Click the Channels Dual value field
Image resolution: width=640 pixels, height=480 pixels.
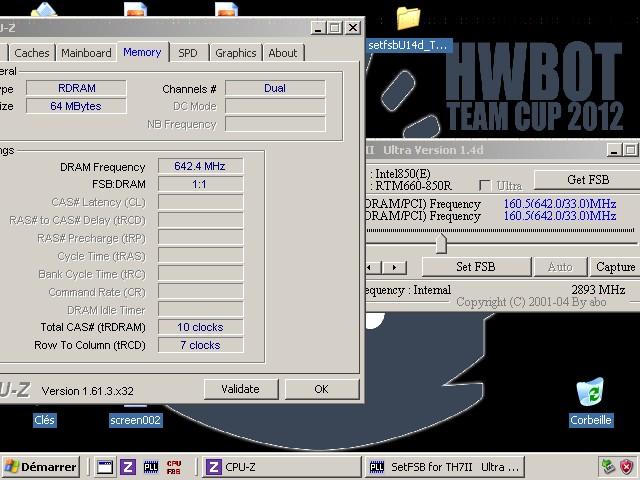click(275, 88)
